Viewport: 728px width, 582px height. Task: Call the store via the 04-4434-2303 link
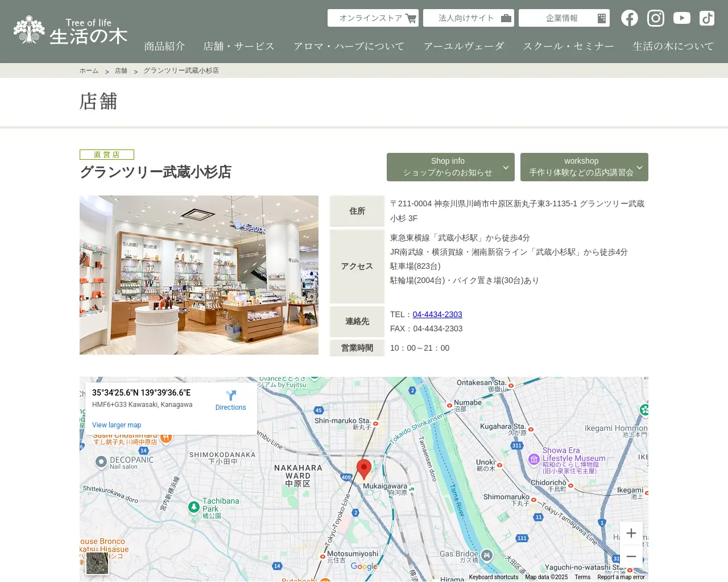[437, 314]
